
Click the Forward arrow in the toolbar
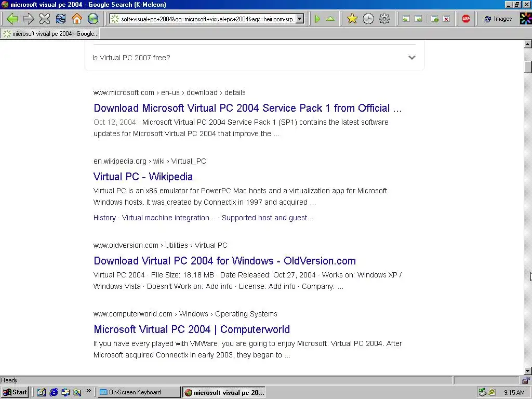(x=29, y=19)
